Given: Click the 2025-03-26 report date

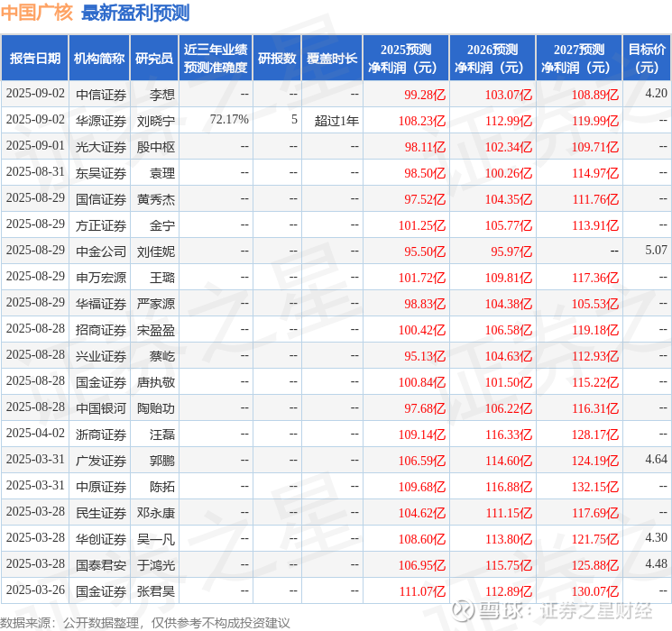Looking at the screenshot, I should (x=35, y=590).
